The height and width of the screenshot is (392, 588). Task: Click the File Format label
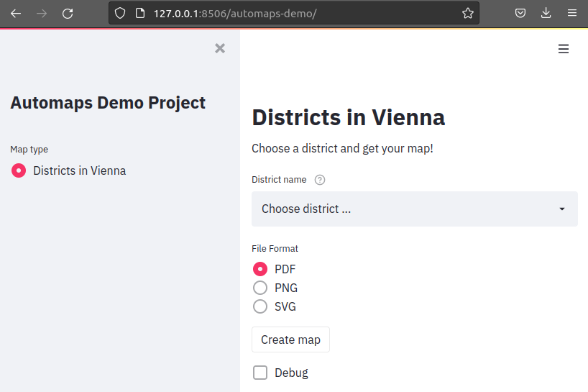point(275,248)
